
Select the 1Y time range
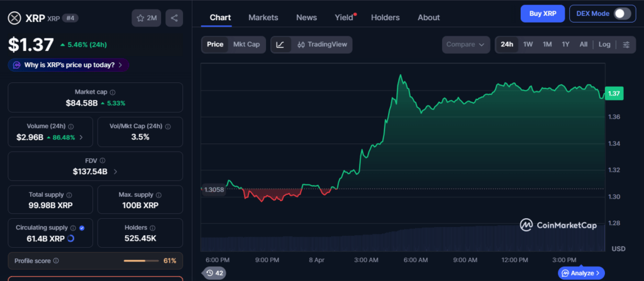(565, 45)
